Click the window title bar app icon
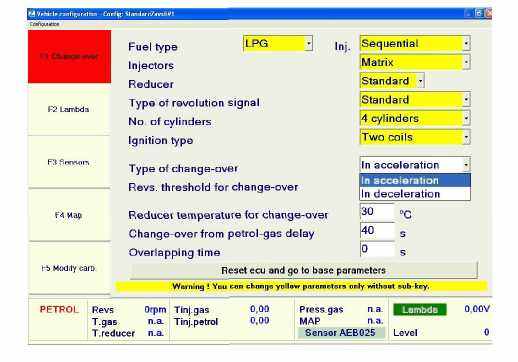 32,14
